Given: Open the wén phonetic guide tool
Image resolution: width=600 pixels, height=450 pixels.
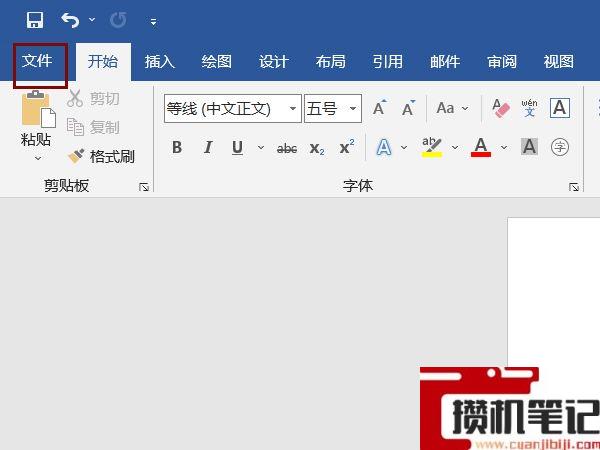Looking at the screenshot, I should pos(529,108).
